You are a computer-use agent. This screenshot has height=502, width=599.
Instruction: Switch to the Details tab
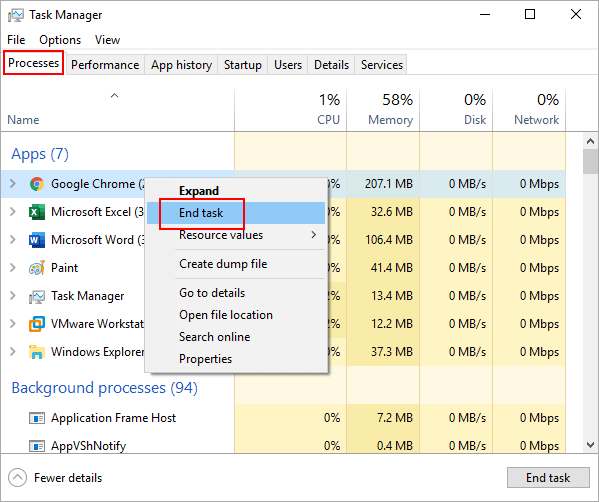point(331,65)
